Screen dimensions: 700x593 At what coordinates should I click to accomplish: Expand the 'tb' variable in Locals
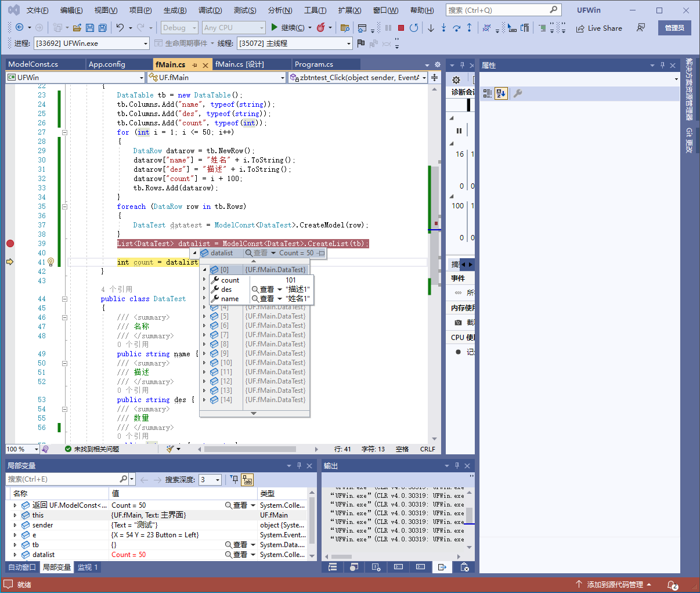point(15,545)
